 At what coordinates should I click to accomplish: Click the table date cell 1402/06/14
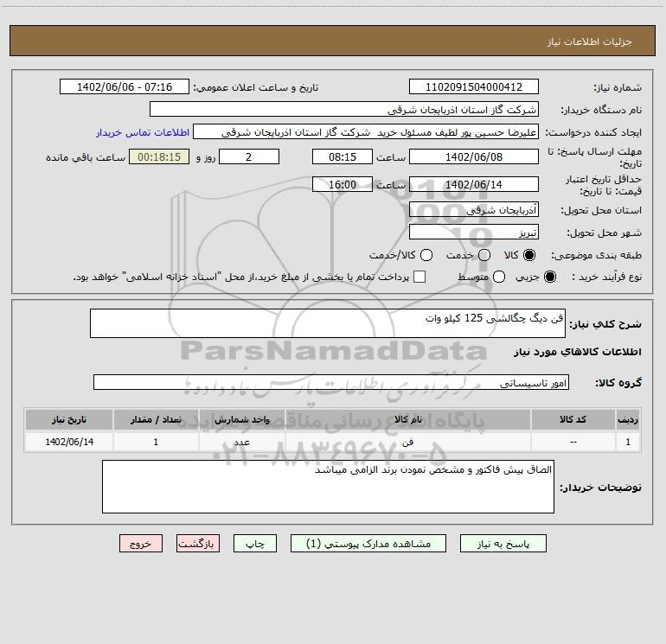[x=69, y=442]
